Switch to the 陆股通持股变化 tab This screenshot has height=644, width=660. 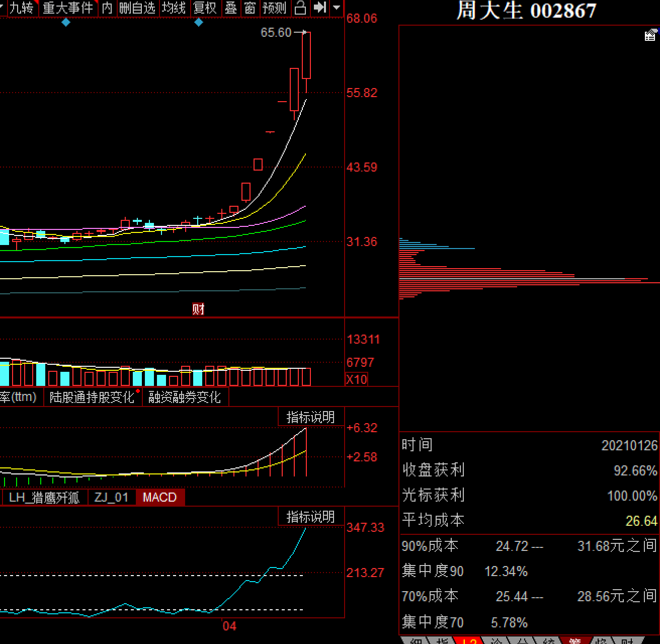click(92, 397)
